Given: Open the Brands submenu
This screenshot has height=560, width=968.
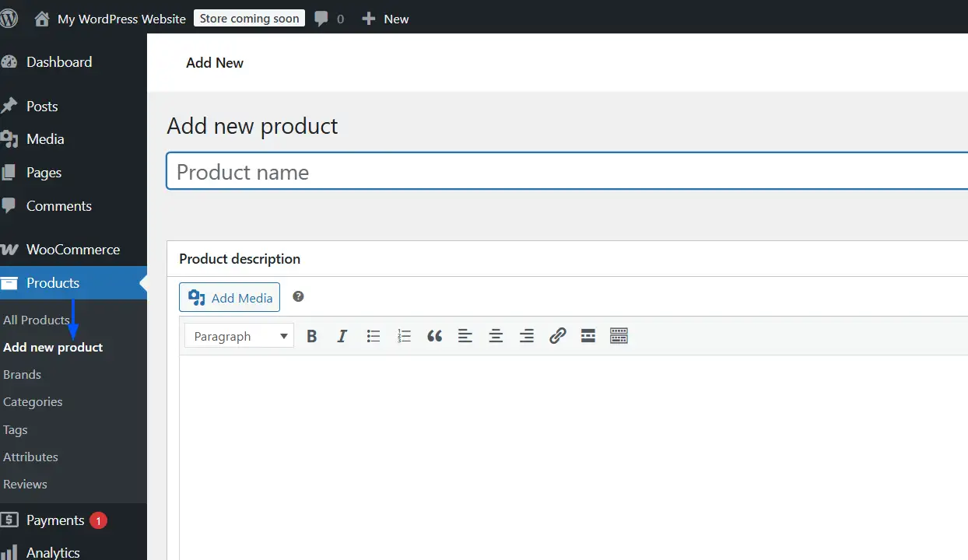Looking at the screenshot, I should [x=22, y=374].
